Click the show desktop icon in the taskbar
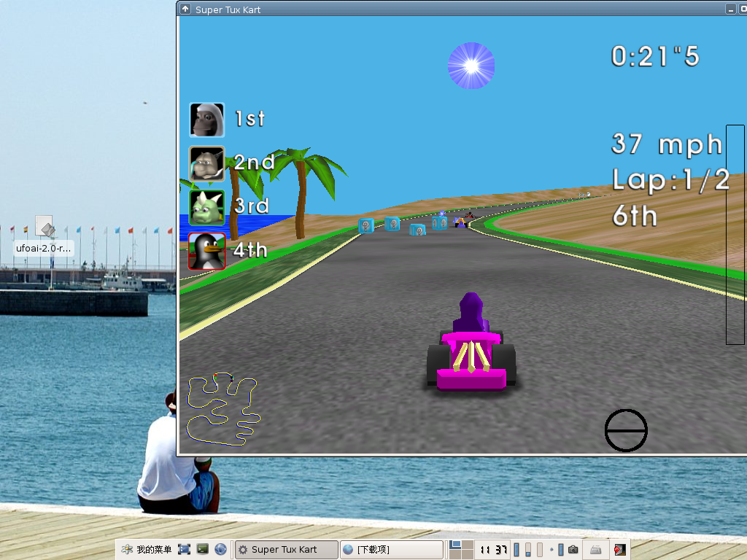This screenshot has height=560, width=747. point(184,550)
